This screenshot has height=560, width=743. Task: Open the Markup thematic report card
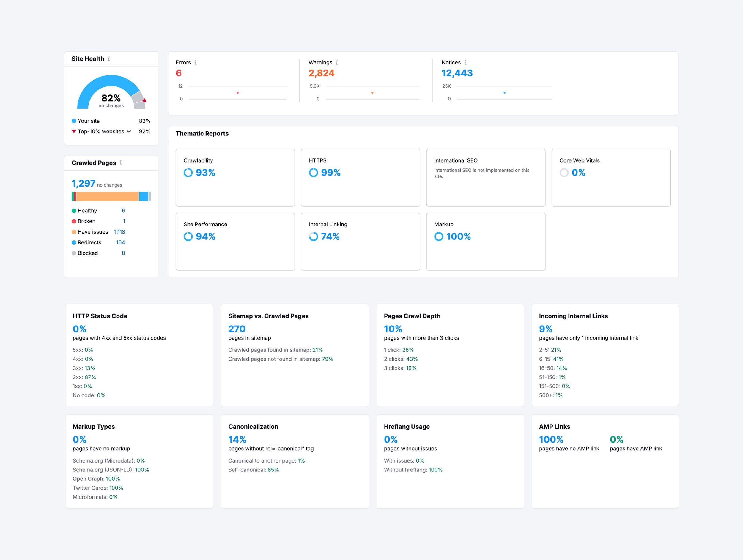[x=486, y=242]
